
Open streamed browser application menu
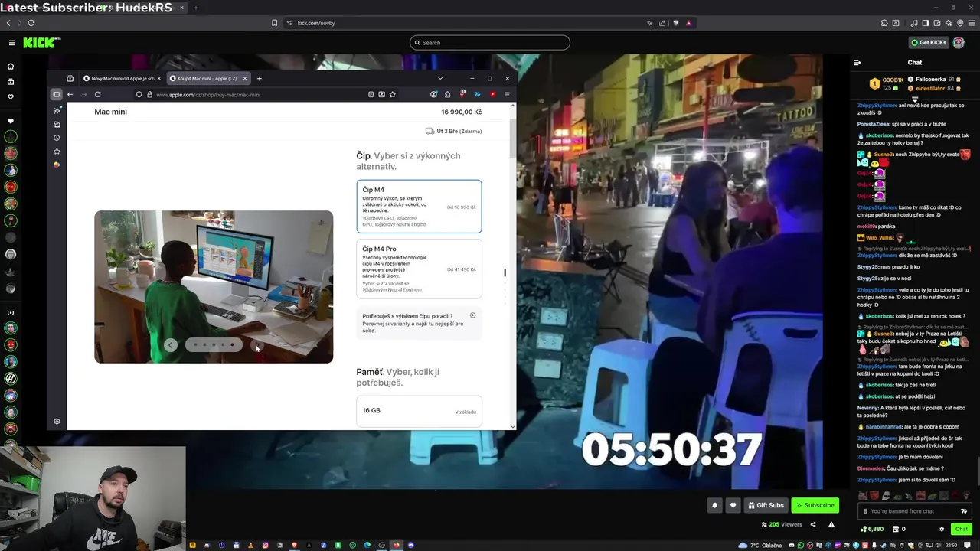point(507,95)
